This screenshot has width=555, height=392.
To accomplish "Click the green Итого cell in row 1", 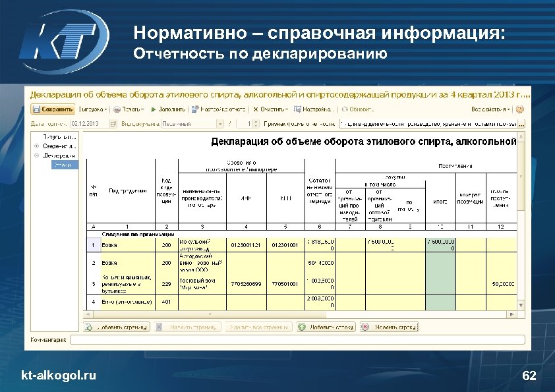I will [x=440, y=245].
